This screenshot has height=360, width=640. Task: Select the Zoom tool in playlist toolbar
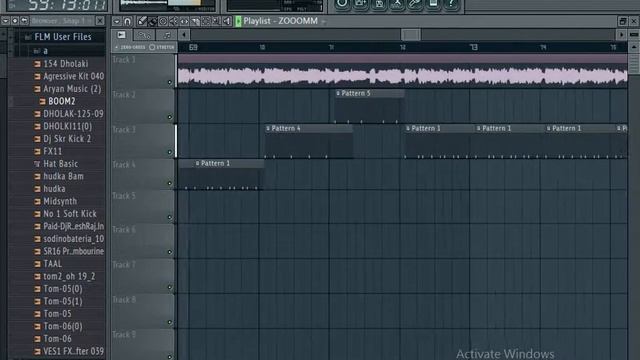(x=216, y=21)
